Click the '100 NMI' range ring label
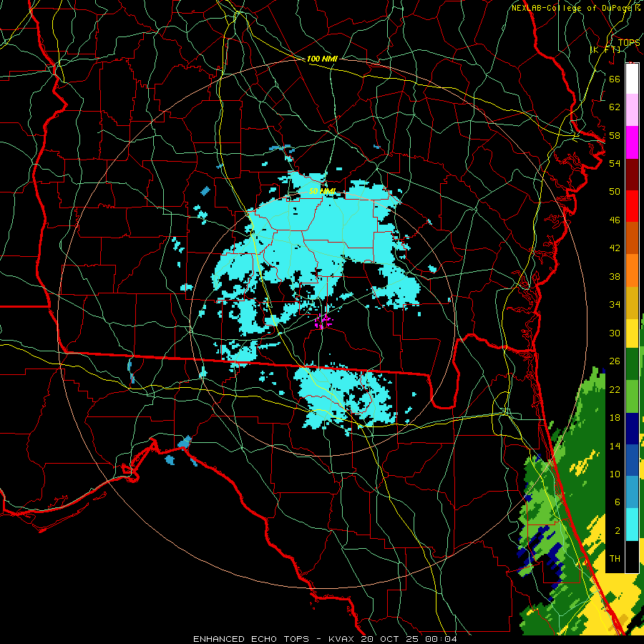Image resolution: width=644 pixels, height=644 pixels. coord(322,59)
